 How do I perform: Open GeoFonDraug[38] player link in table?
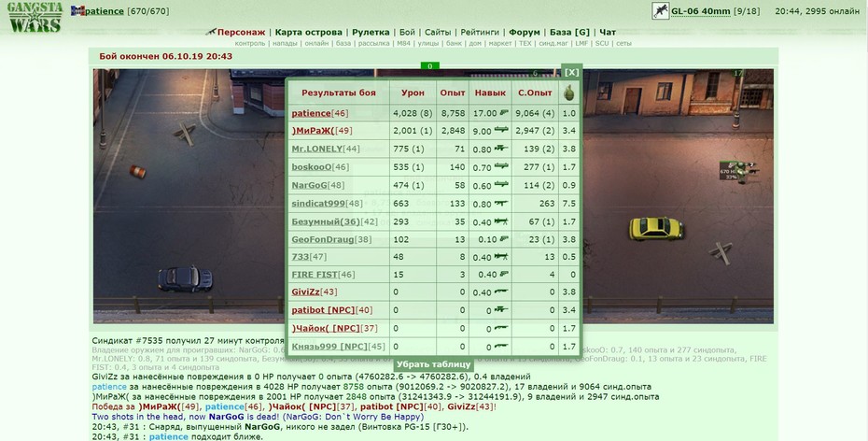tap(331, 239)
